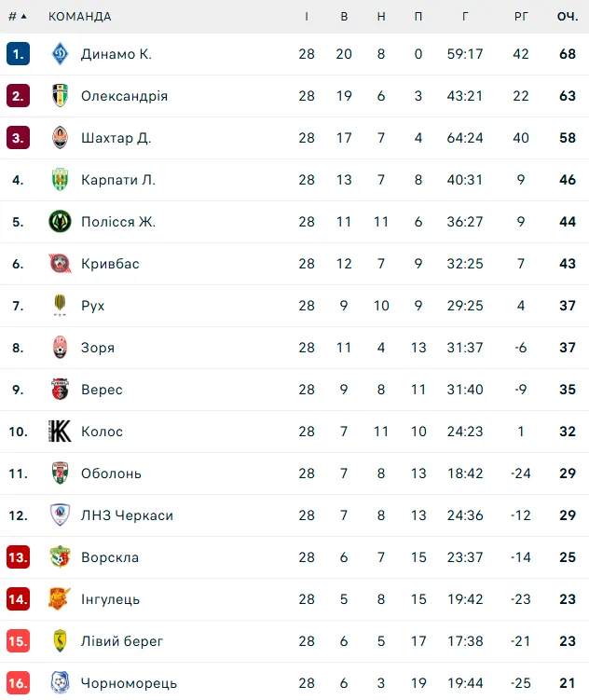Sort standings by ОЧ. points header

(568, 17)
